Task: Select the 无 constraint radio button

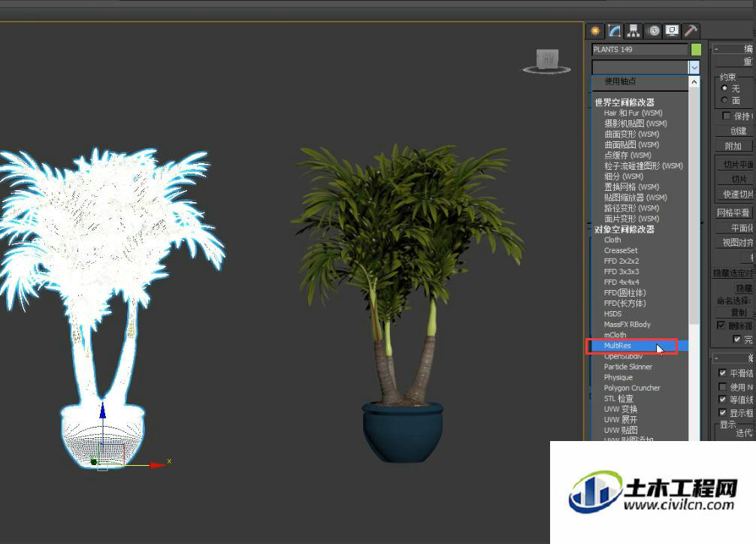Action: tap(724, 88)
